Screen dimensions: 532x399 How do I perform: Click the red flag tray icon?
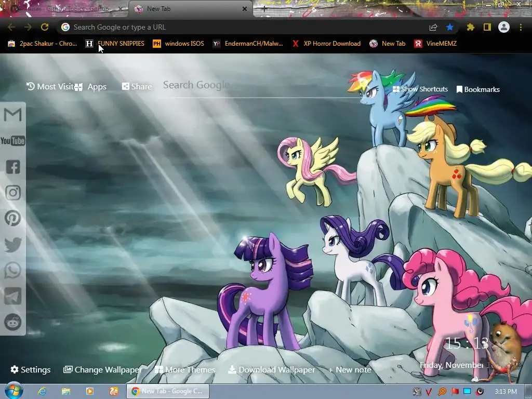click(x=455, y=392)
